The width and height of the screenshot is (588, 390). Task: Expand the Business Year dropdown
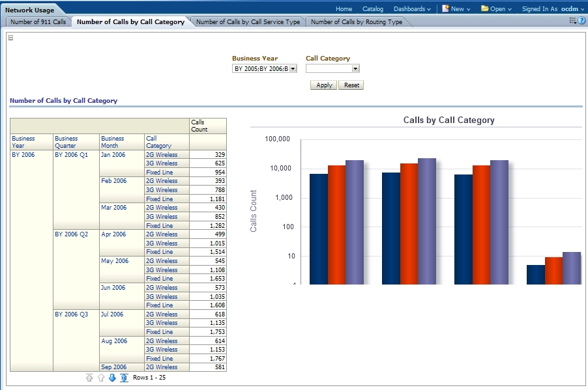[293, 68]
